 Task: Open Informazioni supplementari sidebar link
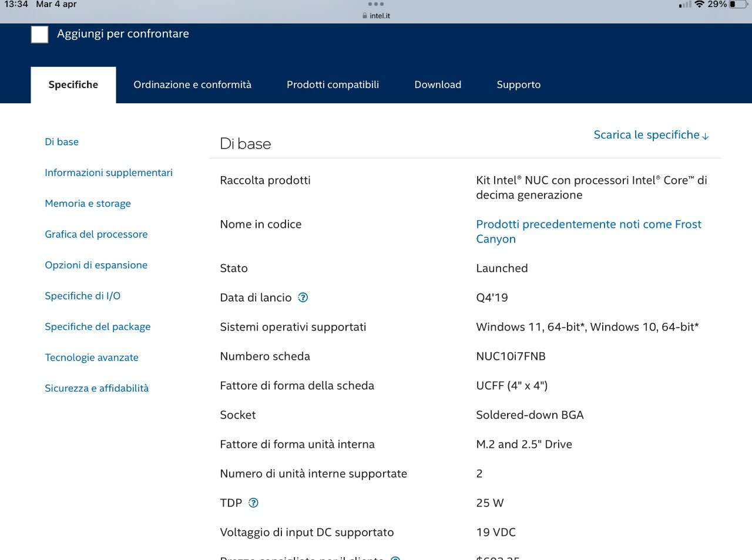[109, 173]
